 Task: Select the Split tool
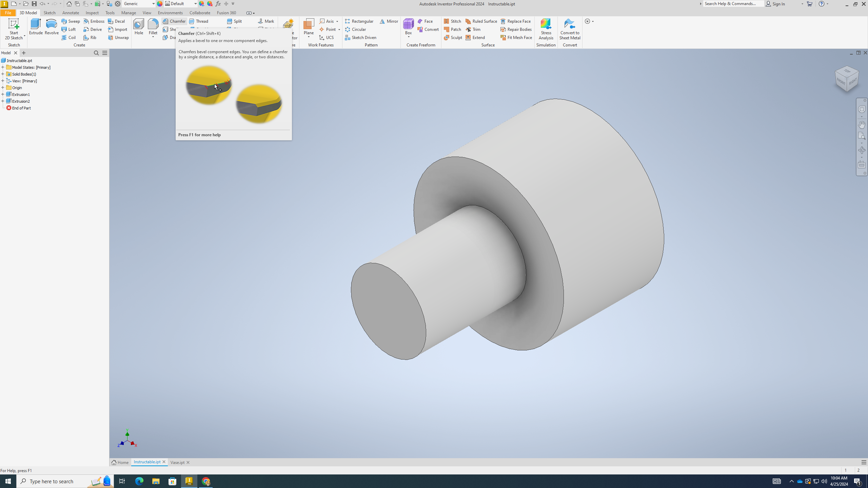[234, 21]
